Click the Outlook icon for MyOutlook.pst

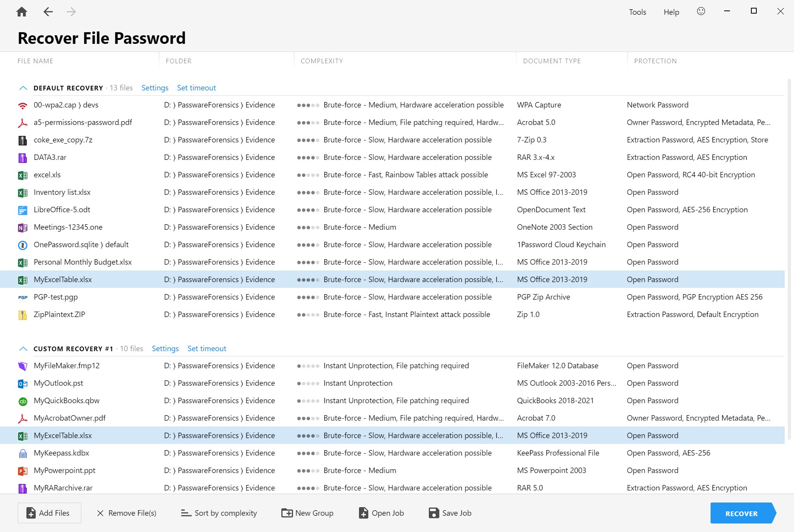[23, 383]
